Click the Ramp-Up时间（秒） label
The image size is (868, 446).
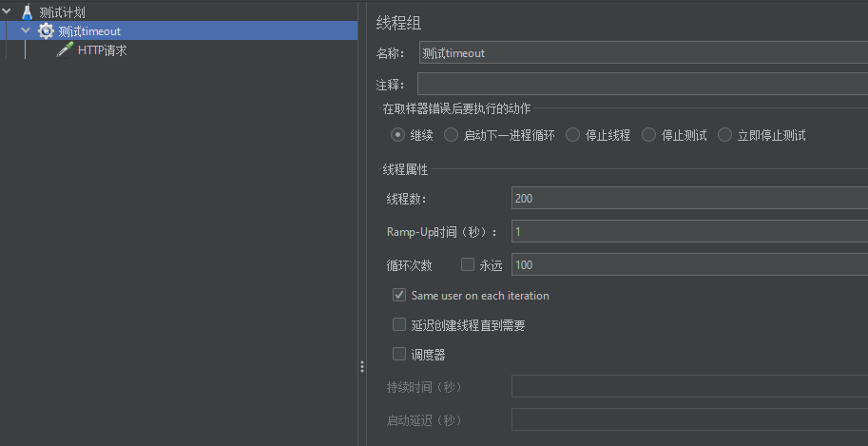442,232
